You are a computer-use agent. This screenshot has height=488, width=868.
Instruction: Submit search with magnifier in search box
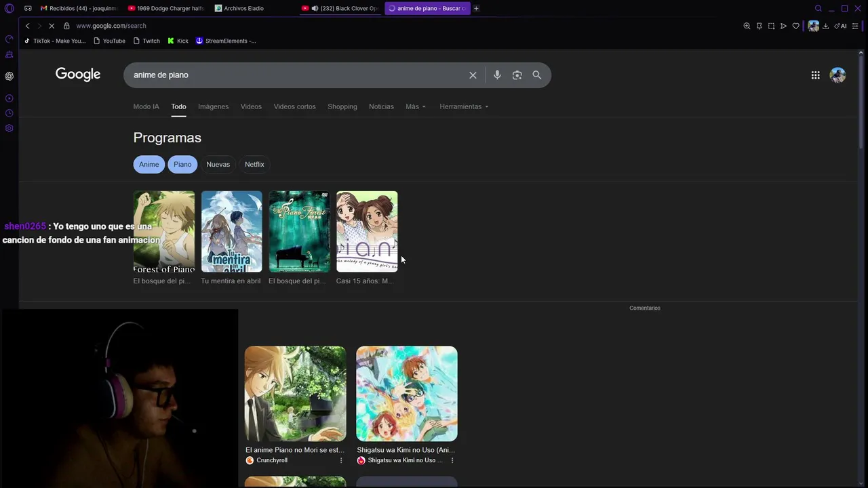click(x=536, y=75)
